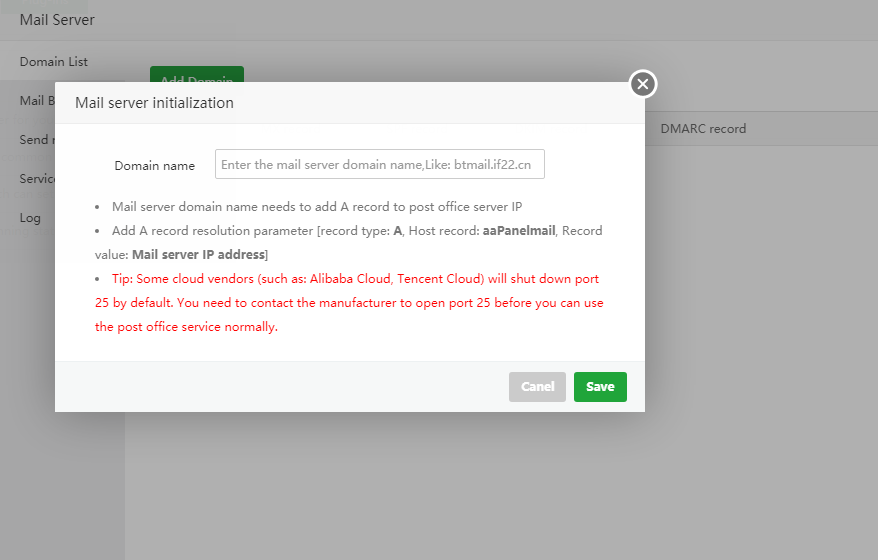Click the Domain name input field
This screenshot has height=560, width=878.
coord(379,165)
